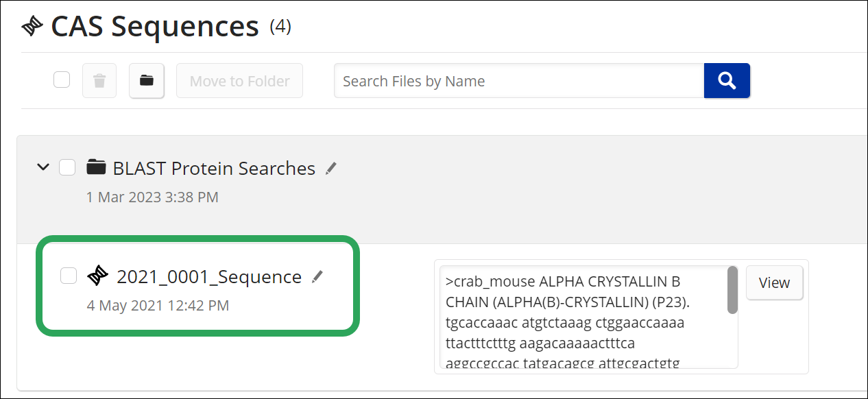Select the 2021_0001_Sequence checkbox
The height and width of the screenshot is (399, 868).
69,276
